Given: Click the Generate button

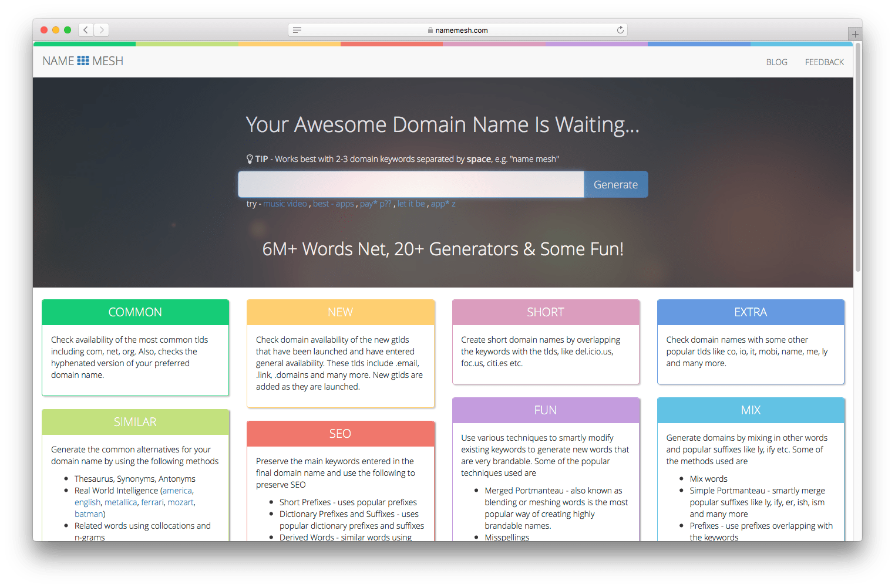Looking at the screenshot, I should [615, 184].
